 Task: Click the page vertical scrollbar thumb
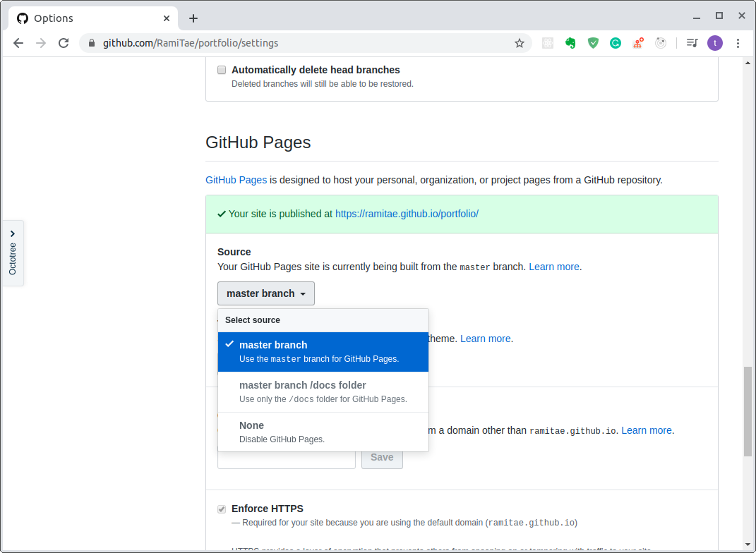point(748,411)
